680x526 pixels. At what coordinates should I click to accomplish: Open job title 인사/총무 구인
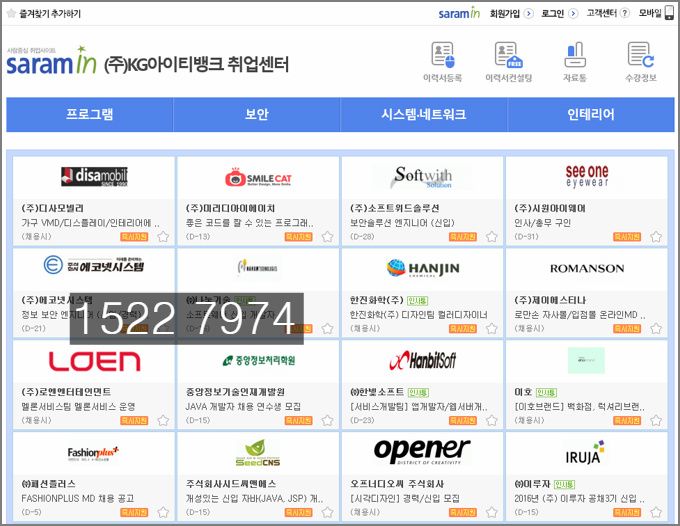pyautogui.click(x=542, y=223)
